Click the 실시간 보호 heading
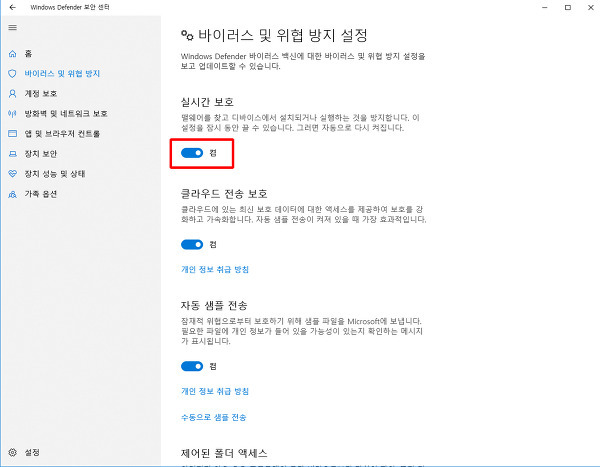 coord(207,102)
